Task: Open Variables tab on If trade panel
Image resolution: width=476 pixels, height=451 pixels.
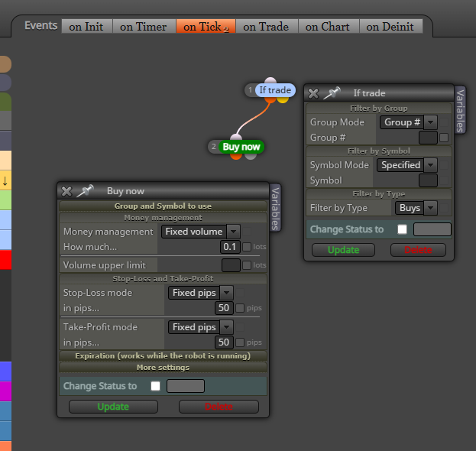Action: [460, 111]
